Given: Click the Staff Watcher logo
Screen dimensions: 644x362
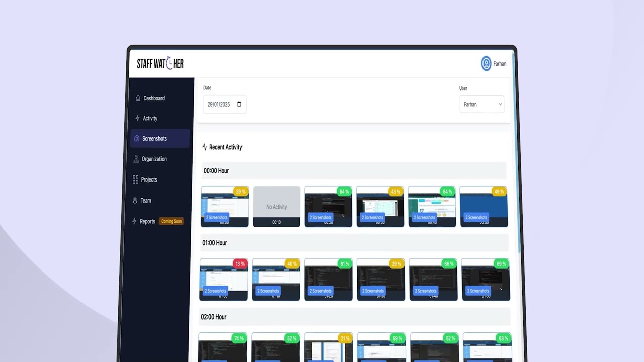Looking at the screenshot, I should pyautogui.click(x=160, y=63).
